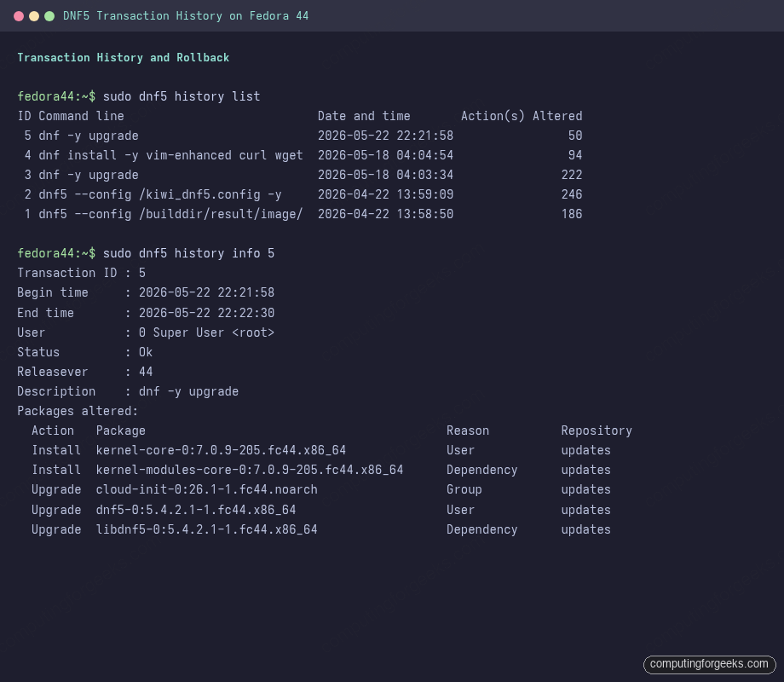Screen dimensions: 784x682
Task: Click the 'Date and time' column header
Action: pos(364,116)
